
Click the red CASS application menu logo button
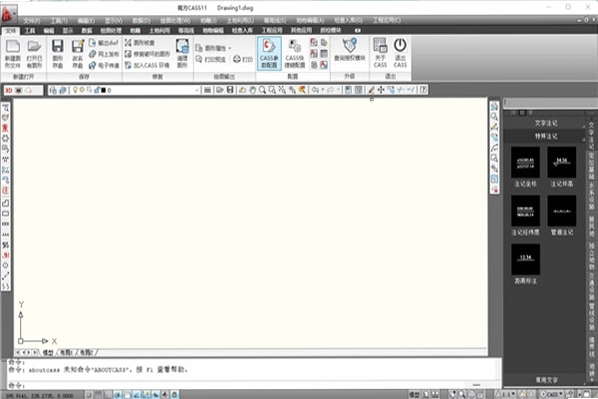(8, 14)
